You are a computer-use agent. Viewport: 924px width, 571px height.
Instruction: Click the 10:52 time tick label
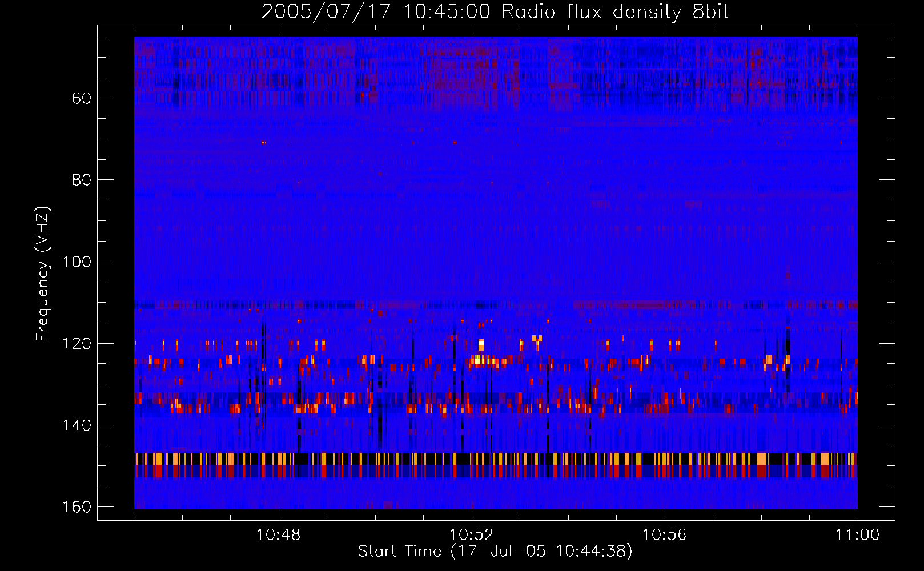coord(472,535)
